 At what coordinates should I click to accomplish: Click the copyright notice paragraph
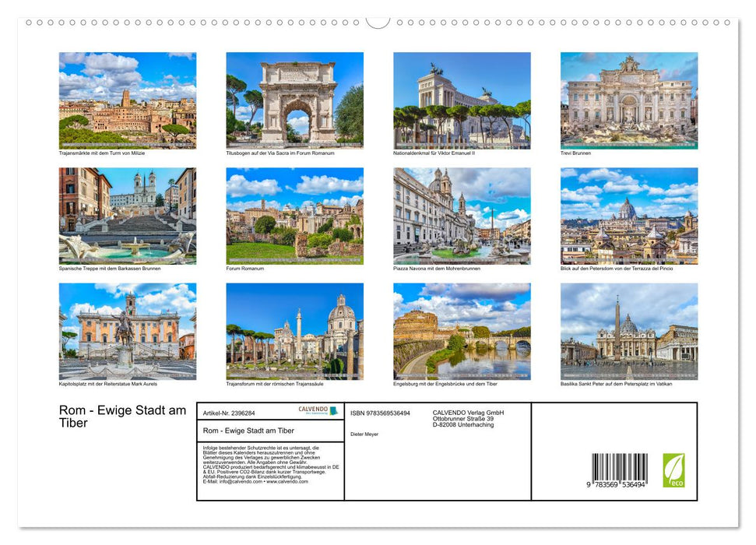click(271, 465)
